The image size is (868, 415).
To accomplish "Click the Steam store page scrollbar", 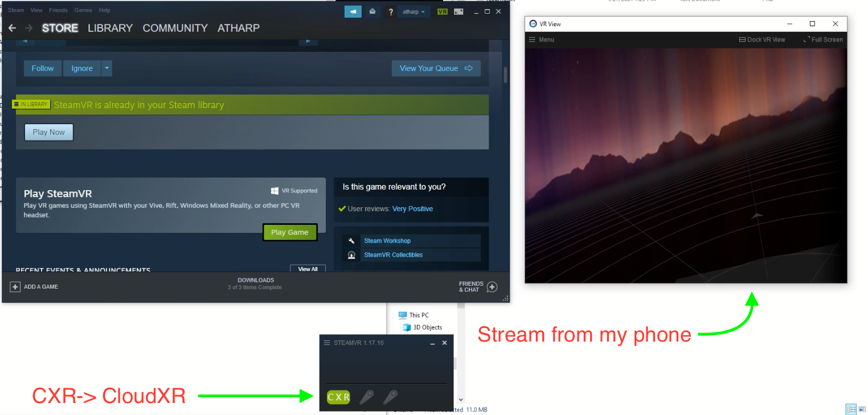I will pos(505,75).
